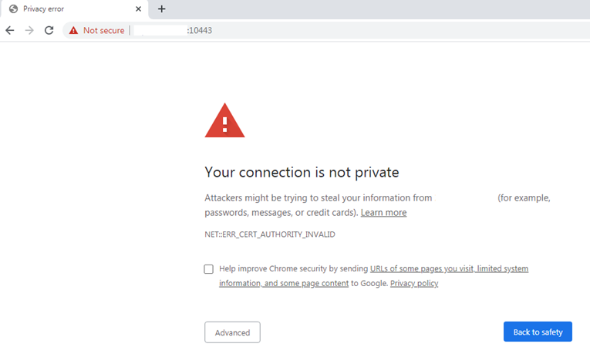The height and width of the screenshot is (364, 590).
Task: Open the Learn more link
Action: point(383,213)
